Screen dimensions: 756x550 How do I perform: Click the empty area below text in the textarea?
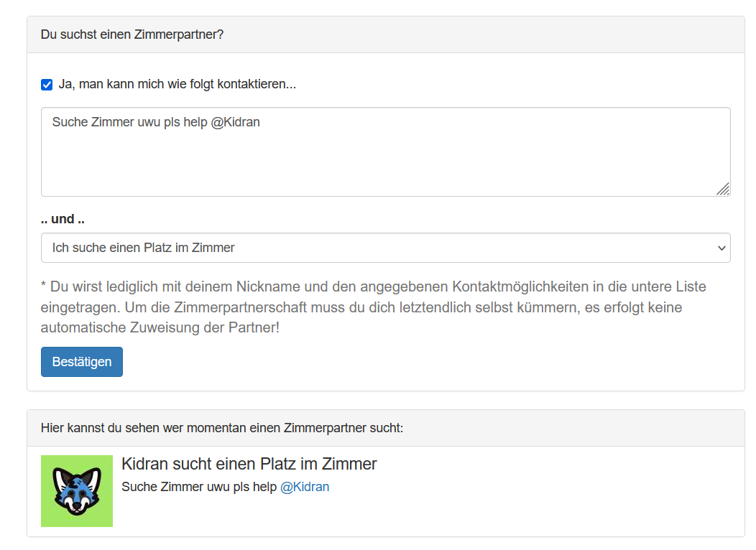click(385, 169)
